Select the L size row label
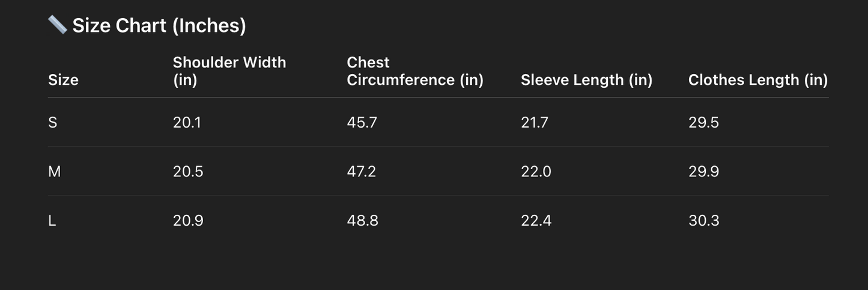 click(52, 221)
